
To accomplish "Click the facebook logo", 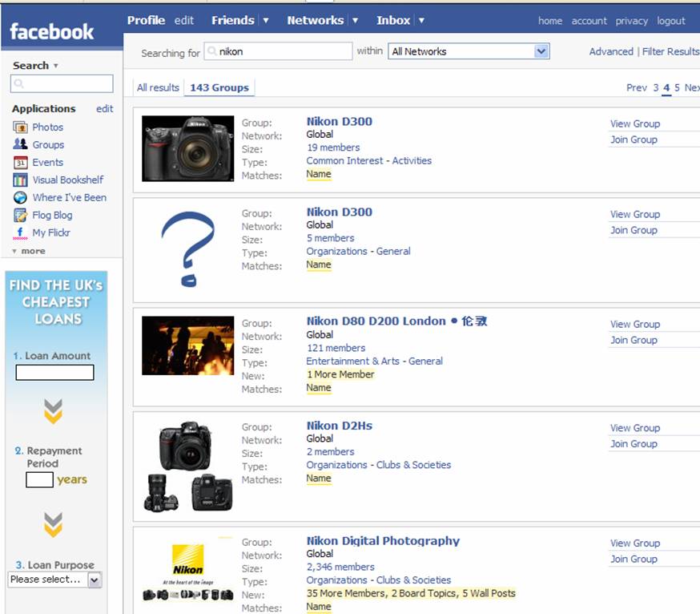I will point(52,32).
